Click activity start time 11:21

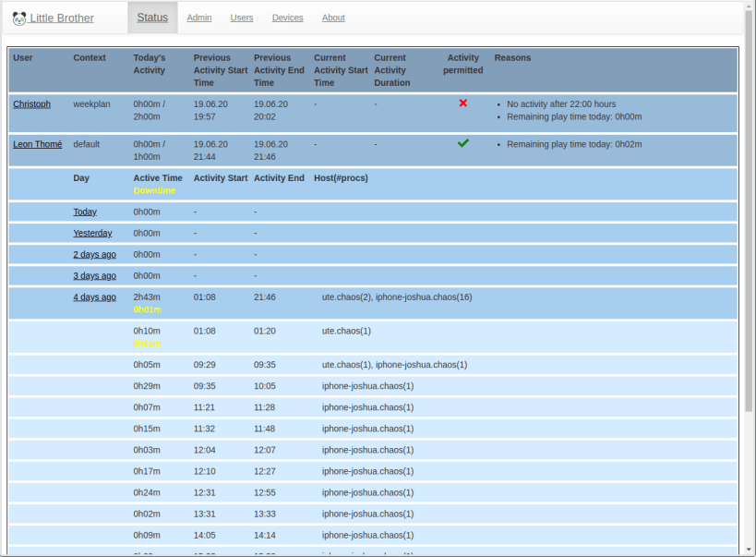tap(204, 407)
